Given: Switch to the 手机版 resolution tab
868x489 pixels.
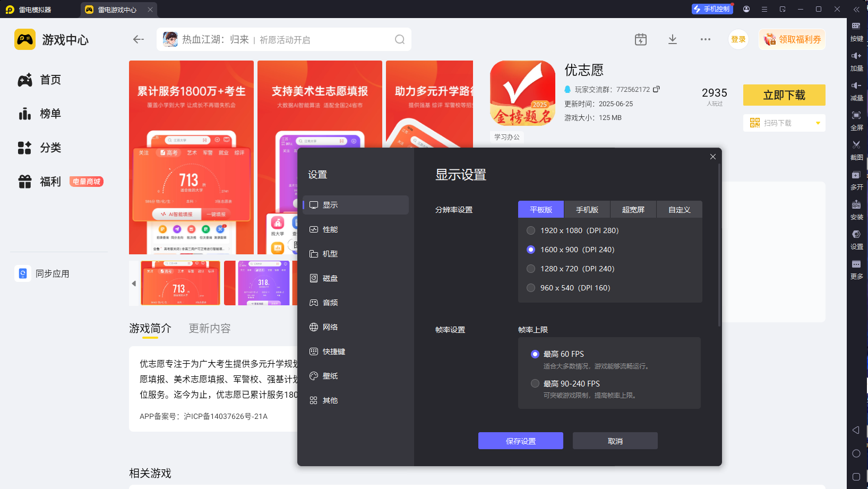Looking at the screenshot, I should point(587,210).
